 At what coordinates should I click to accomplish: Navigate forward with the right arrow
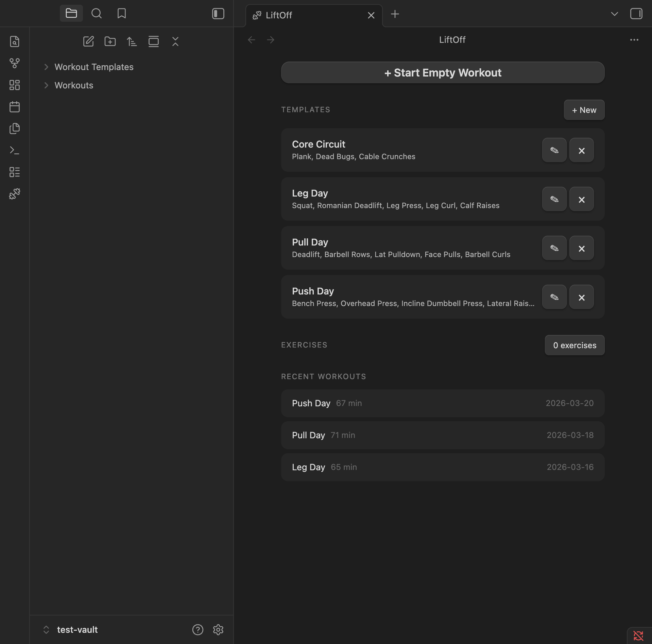pos(271,40)
